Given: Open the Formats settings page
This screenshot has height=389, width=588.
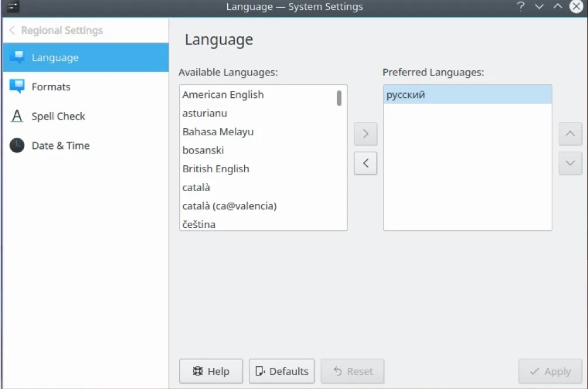Looking at the screenshot, I should 86,87.
